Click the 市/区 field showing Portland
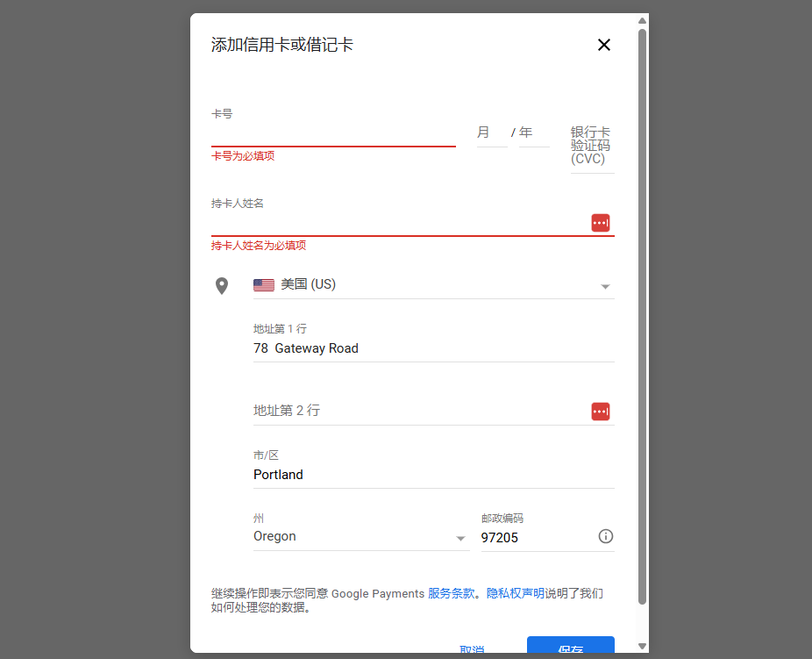Image resolution: width=812 pixels, height=659 pixels. [x=395, y=475]
